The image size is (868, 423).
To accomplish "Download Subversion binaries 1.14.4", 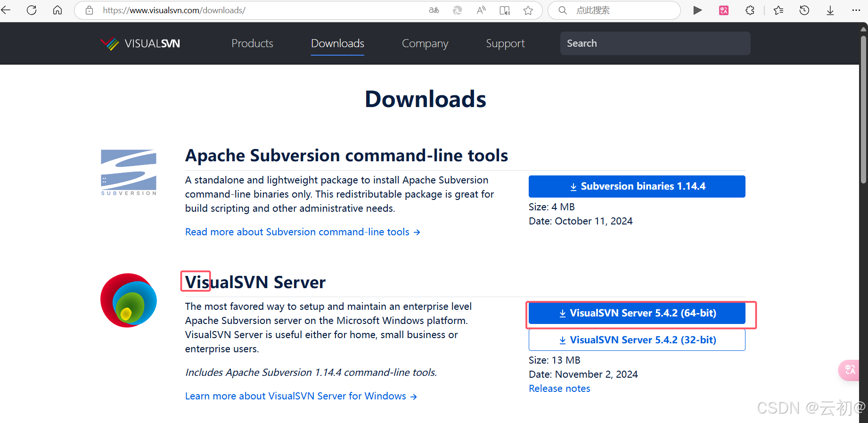I will tap(637, 186).
